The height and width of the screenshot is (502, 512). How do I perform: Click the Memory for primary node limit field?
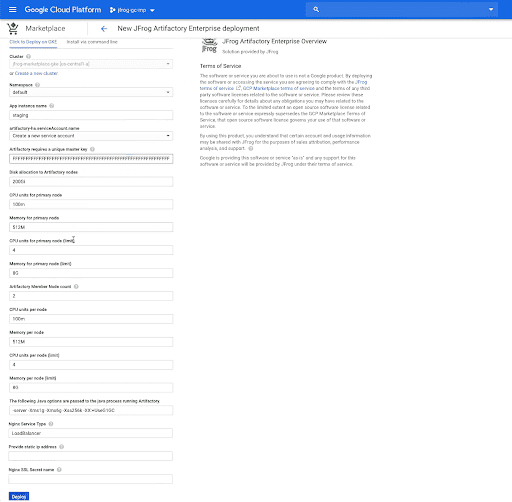[91, 273]
